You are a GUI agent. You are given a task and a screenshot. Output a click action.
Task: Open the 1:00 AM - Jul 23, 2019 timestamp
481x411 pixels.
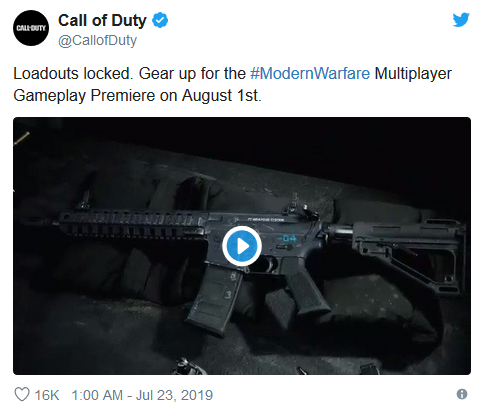point(142,395)
